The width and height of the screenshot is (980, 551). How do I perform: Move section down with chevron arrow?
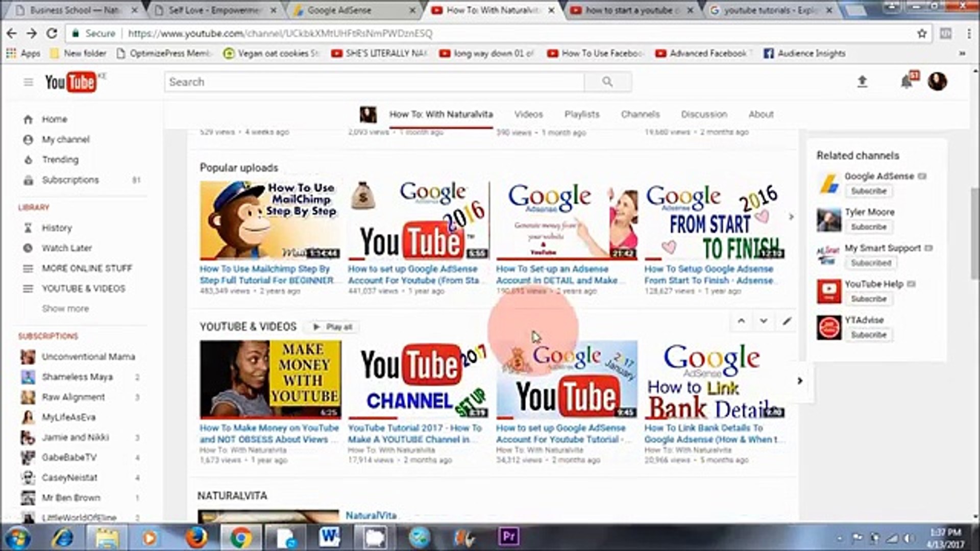pos(764,321)
